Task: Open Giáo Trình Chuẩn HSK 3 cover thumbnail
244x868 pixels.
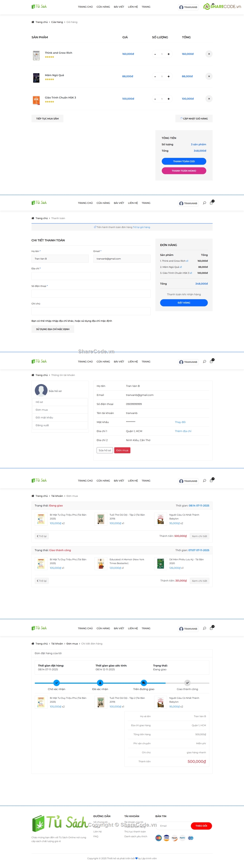Action: coord(36,100)
